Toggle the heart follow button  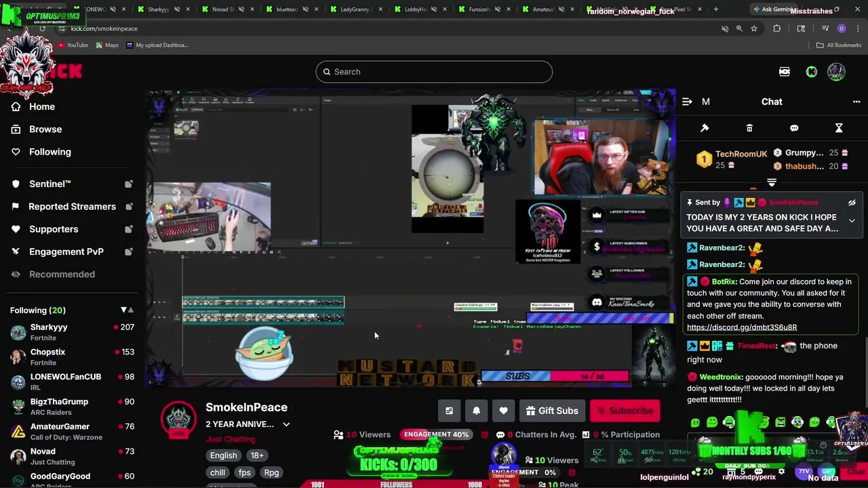coord(503,411)
